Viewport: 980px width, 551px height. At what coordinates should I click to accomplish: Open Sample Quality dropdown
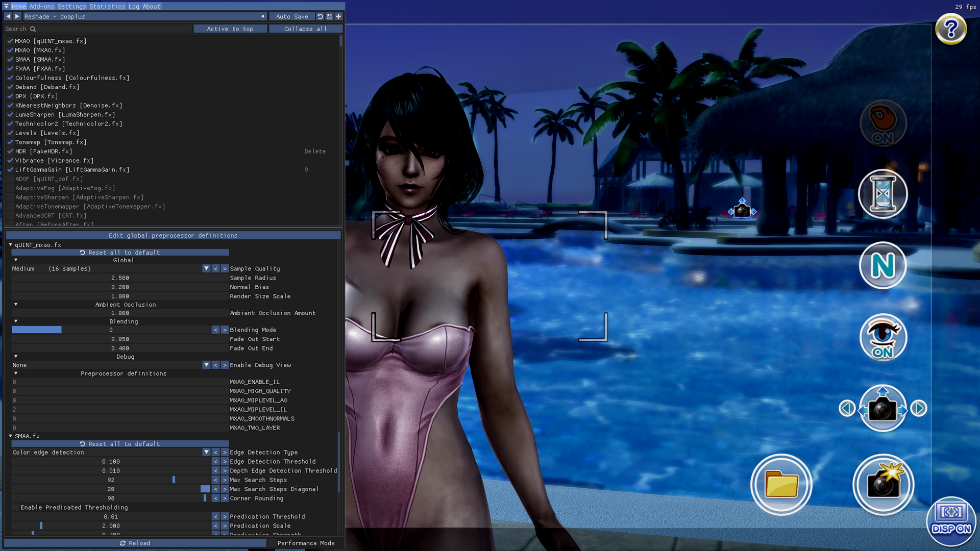[x=206, y=269]
